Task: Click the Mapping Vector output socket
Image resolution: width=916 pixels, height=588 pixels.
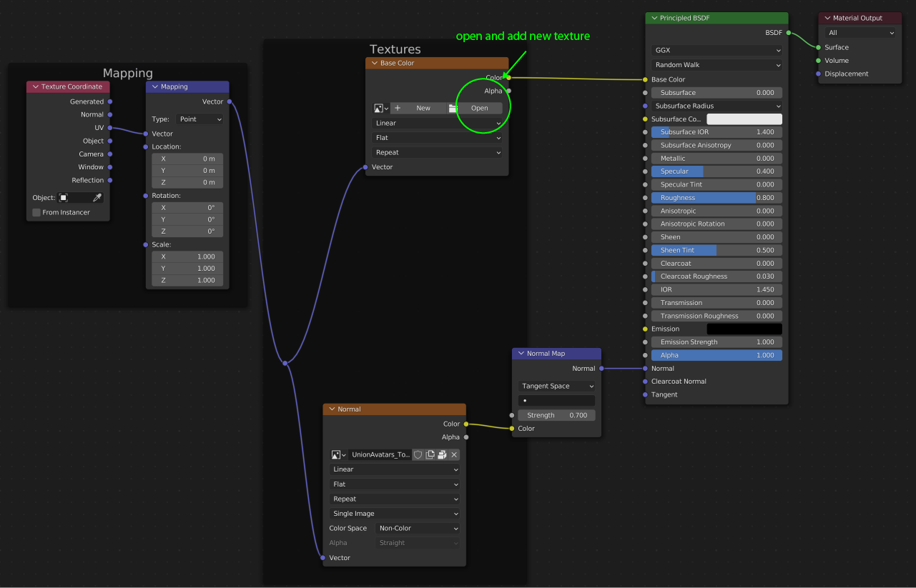Action: tap(229, 101)
